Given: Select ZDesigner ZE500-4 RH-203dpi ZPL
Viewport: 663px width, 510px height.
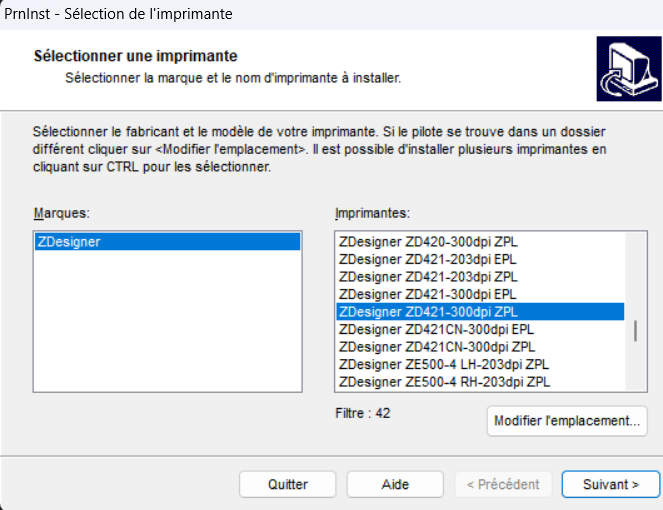Looking at the screenshot, I should click(x=443, y=381).
